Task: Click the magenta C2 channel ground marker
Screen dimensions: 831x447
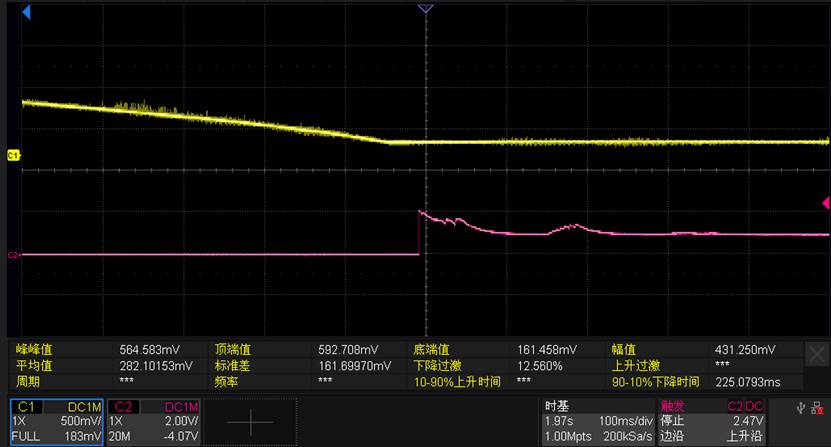Action: pyautogui.click(x=14, y=255)
